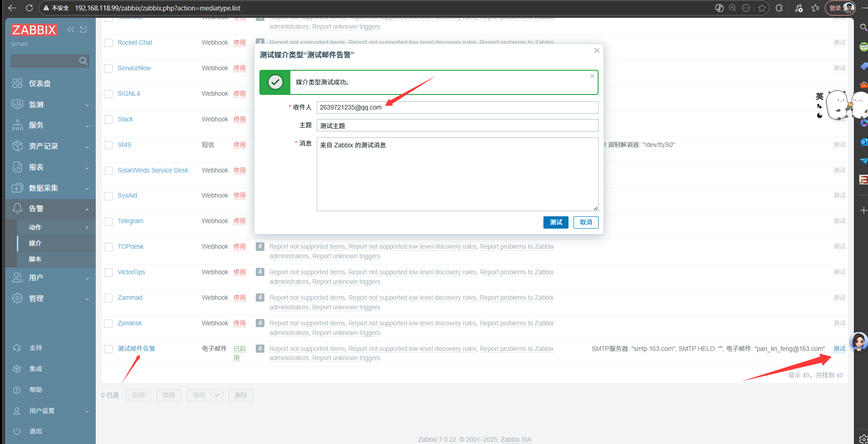
Task: Expand the 用户设置 user settings menu
Action: coord(50,411)
